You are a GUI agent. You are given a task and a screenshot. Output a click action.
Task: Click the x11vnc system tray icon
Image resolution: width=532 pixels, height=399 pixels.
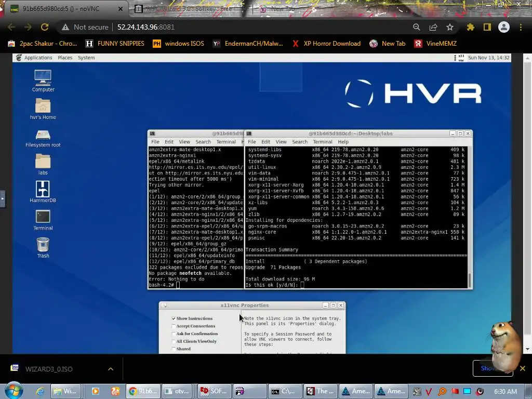(461, 58)
